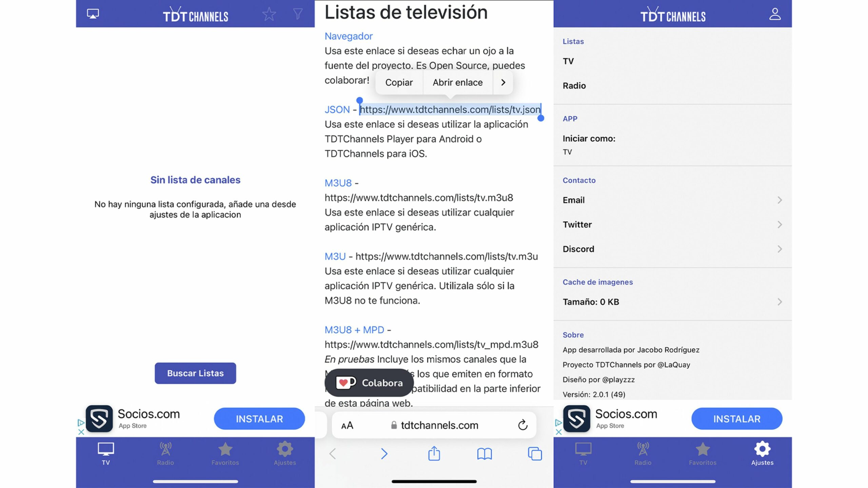Tap the star/favorites icon top center
868x488 pixels.
tap(269, 13)
